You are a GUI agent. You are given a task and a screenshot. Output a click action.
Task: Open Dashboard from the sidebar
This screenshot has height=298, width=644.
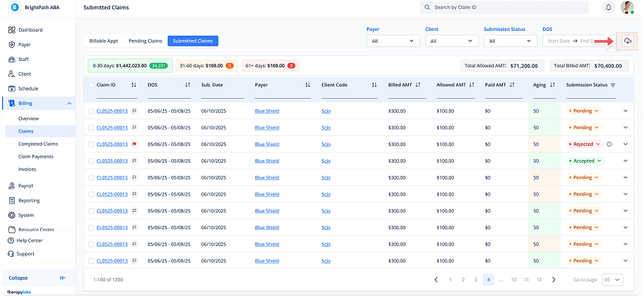click(30, 30)
